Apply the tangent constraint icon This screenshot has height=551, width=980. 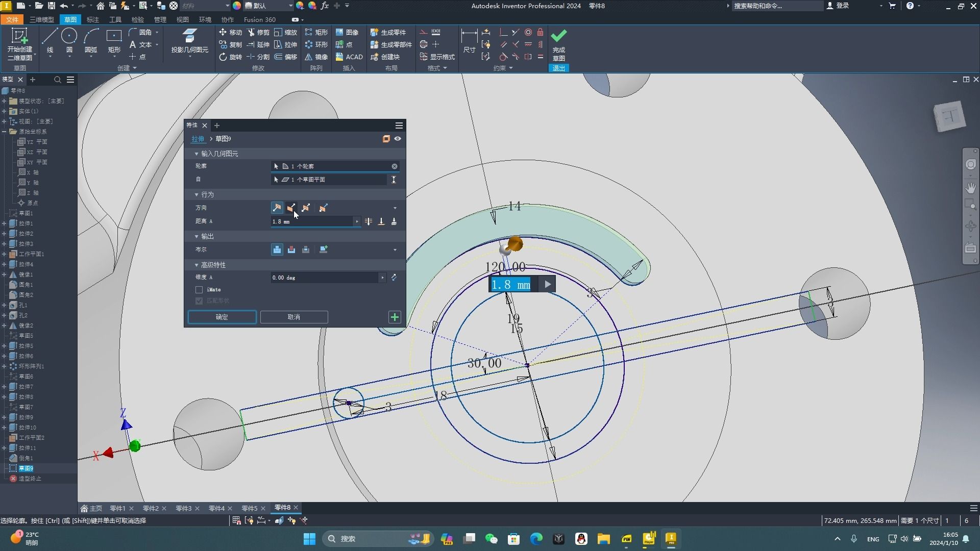point(503,57)
